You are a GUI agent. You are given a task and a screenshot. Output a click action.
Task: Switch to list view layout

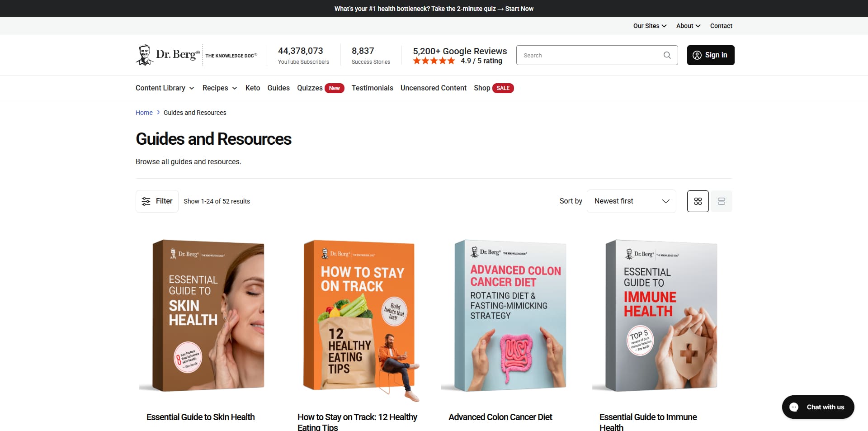point(722,201)
